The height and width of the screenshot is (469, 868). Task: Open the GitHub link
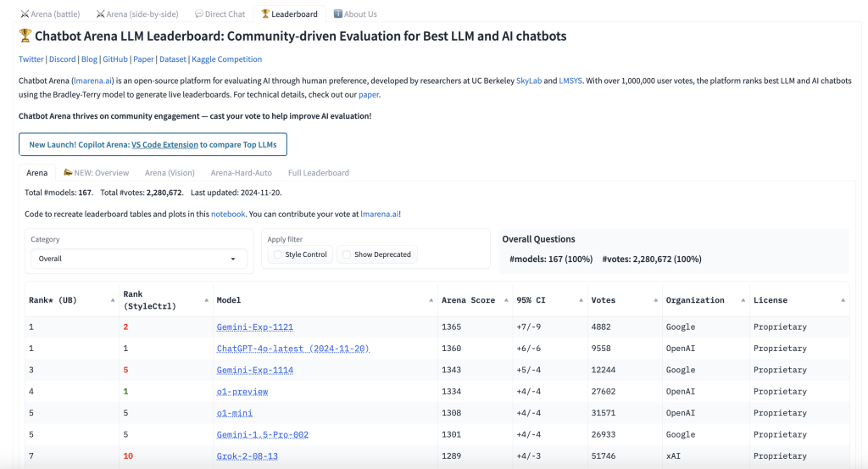click(x=115, y=59)
